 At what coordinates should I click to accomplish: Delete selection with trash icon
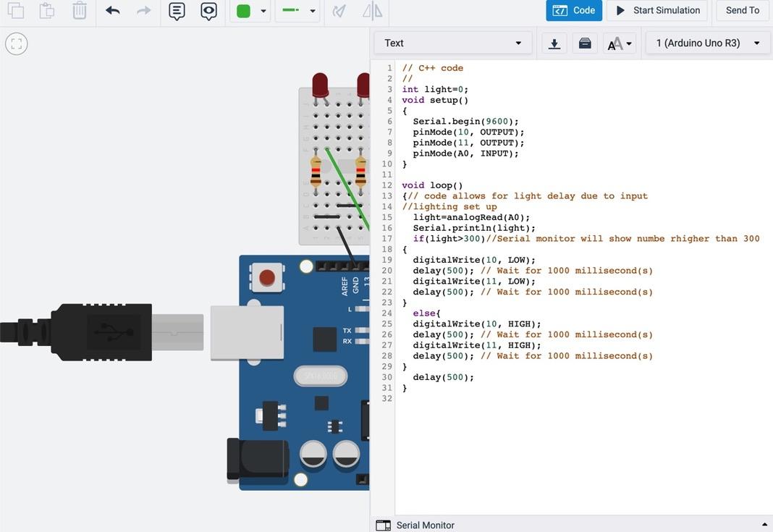tap(80, 10)
